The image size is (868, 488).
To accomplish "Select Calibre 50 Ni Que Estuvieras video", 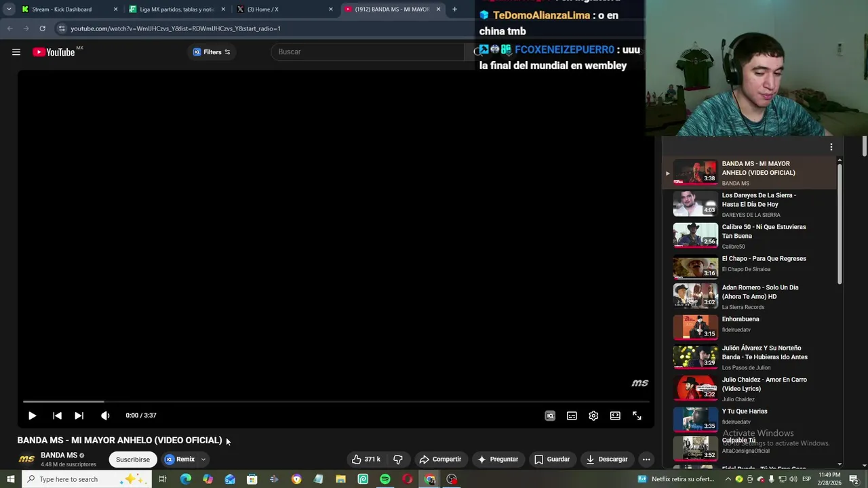I will (x=749, y=236).
